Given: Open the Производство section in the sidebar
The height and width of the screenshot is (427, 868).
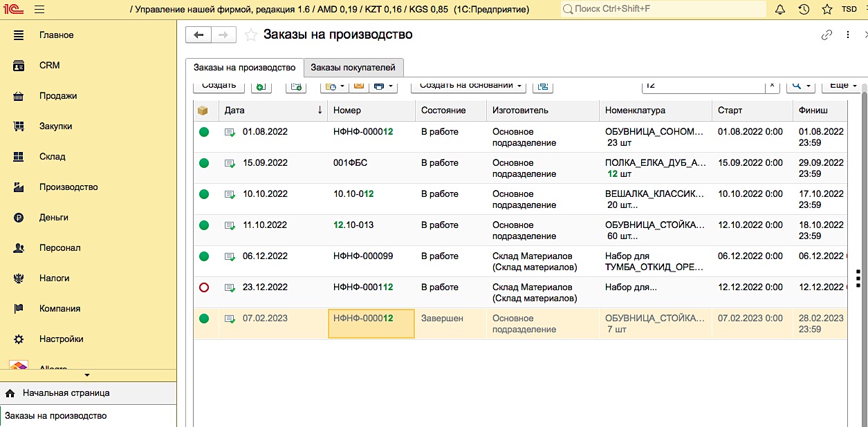Looking at the screenshot, I should [68, 187].
